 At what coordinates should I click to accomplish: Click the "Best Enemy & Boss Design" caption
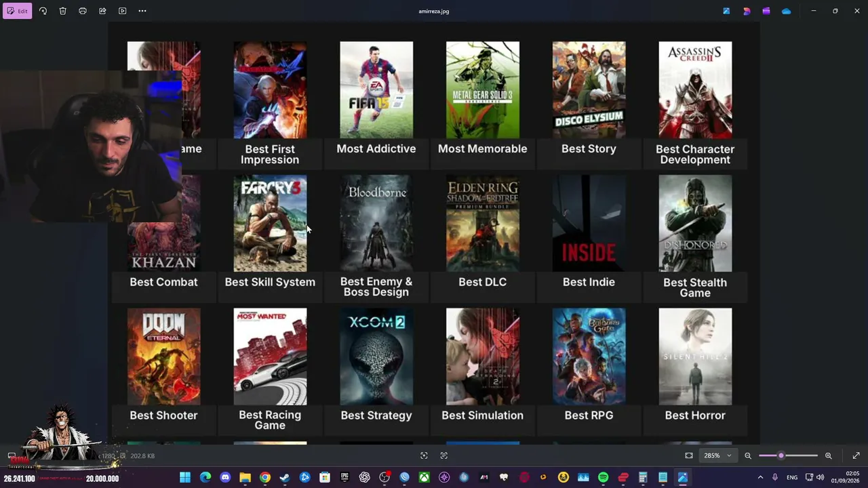pyautogui.click(x=376, y=287)
